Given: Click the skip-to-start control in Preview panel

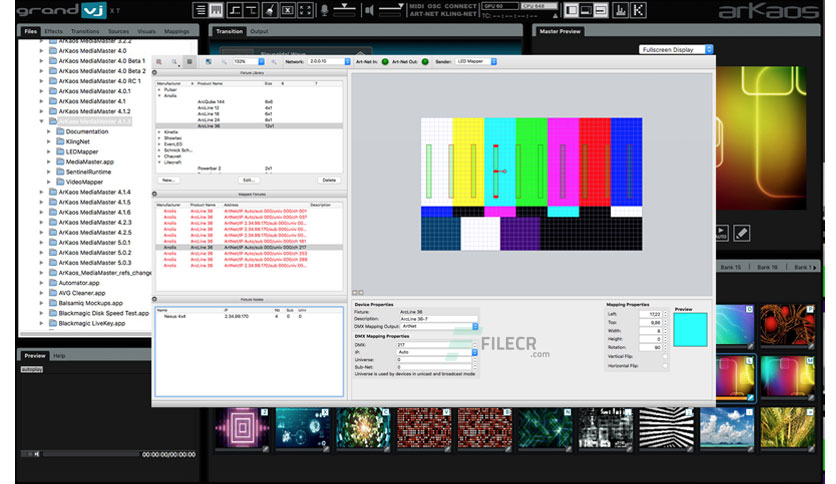Looking at the screenshot, I should point(36,454).
